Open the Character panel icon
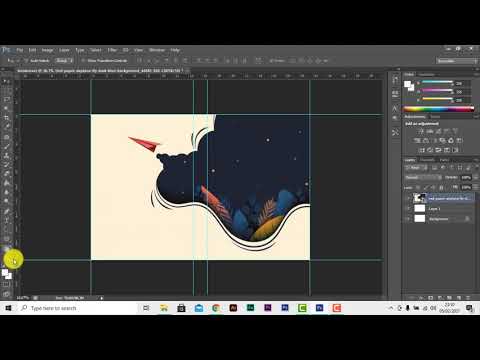 click(x=395, y=108)
